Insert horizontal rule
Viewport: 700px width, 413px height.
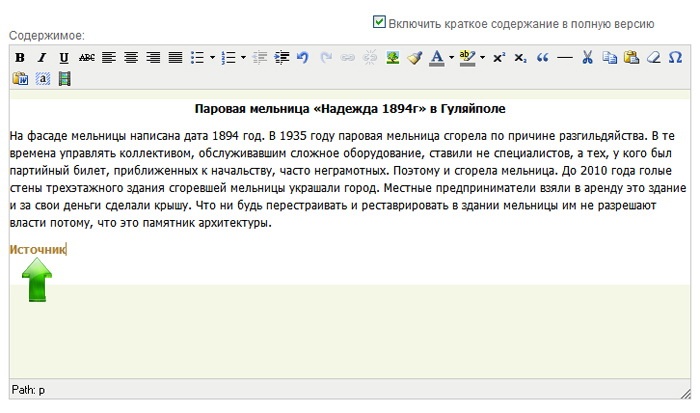pyautogui.click(x=565, y=58)
